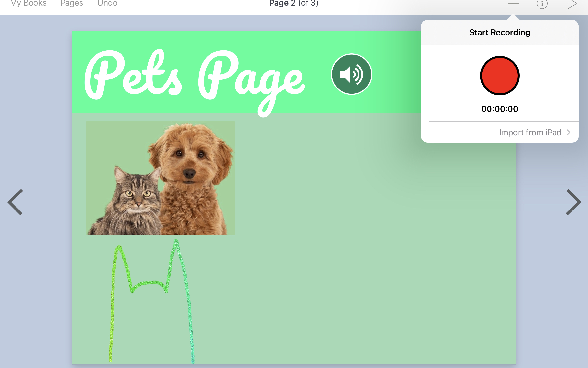Undo the last action
Screen dimensions: 588x368
pos(107,3)
